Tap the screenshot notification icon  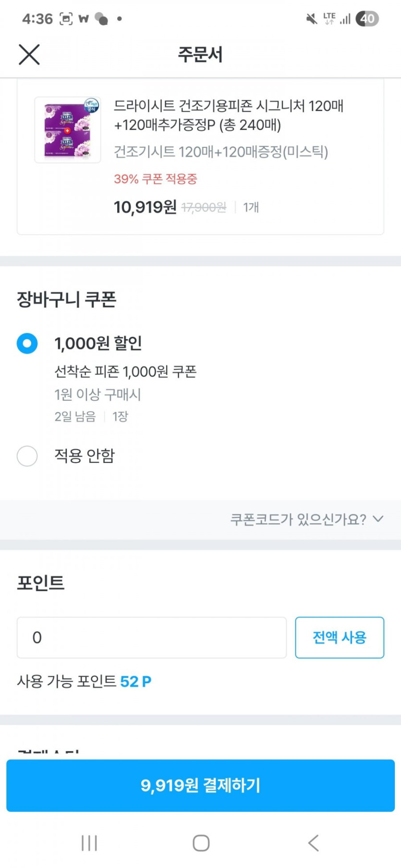[66, 19]
